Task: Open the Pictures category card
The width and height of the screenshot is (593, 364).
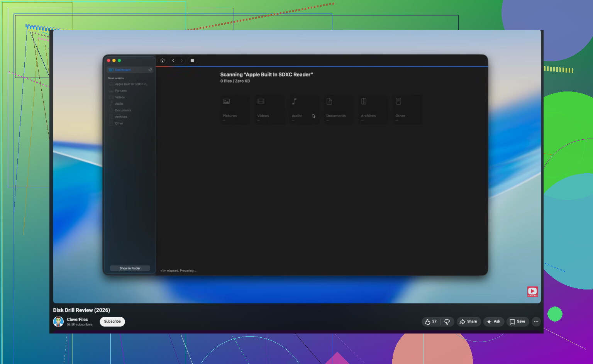Action: 235,110
